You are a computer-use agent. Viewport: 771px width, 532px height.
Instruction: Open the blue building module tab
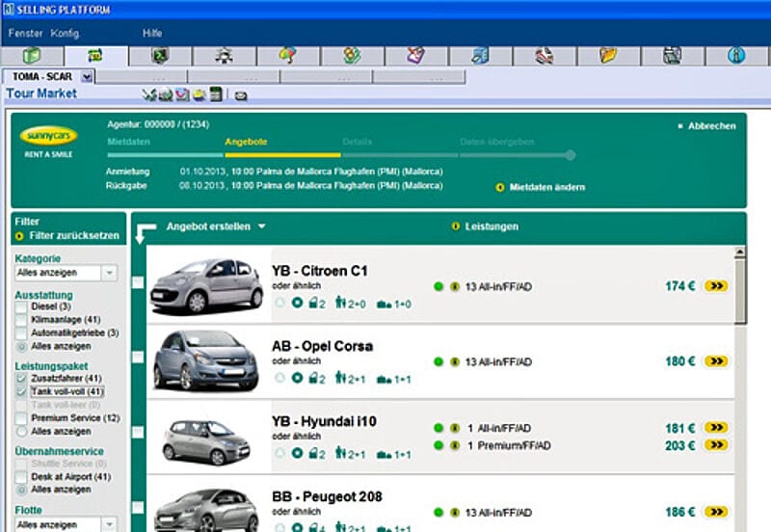pyautogui.click(x=480, y=56)
